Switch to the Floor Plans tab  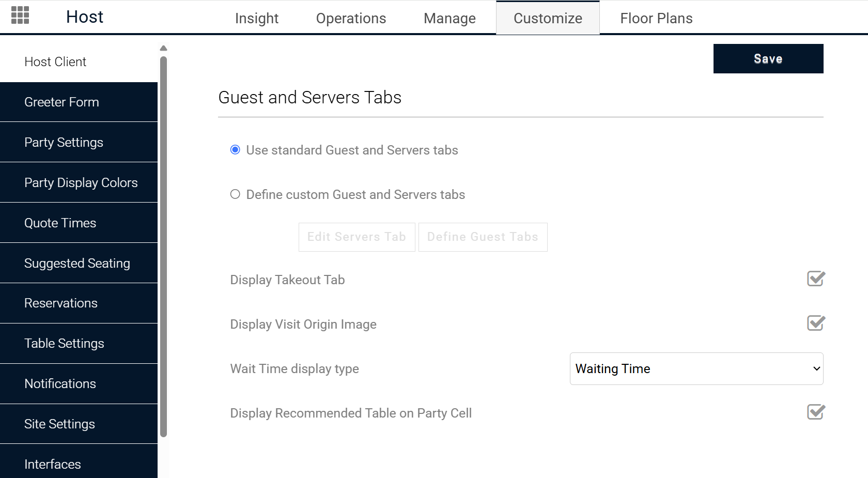(x=656, y=18)
